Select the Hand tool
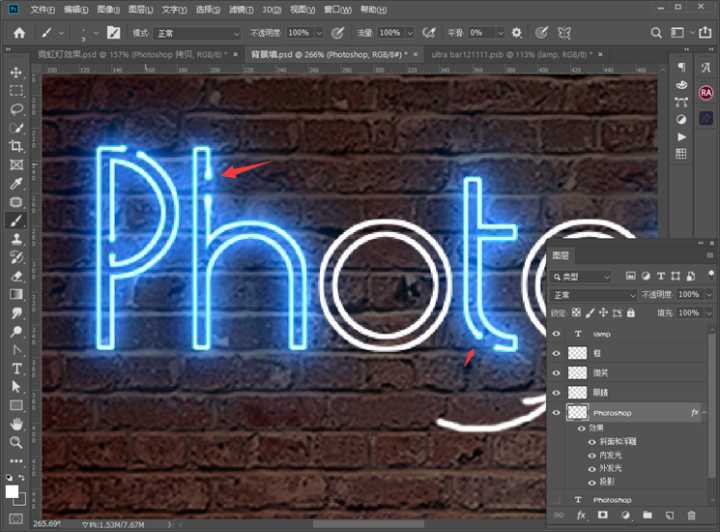Screen dimensions: 720x532 point(16,424)
